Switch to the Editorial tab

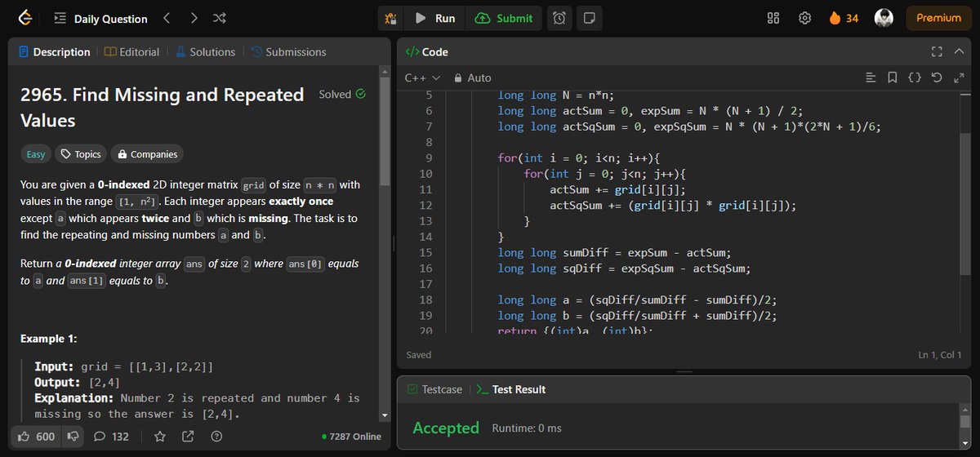[x=132, y=51]
